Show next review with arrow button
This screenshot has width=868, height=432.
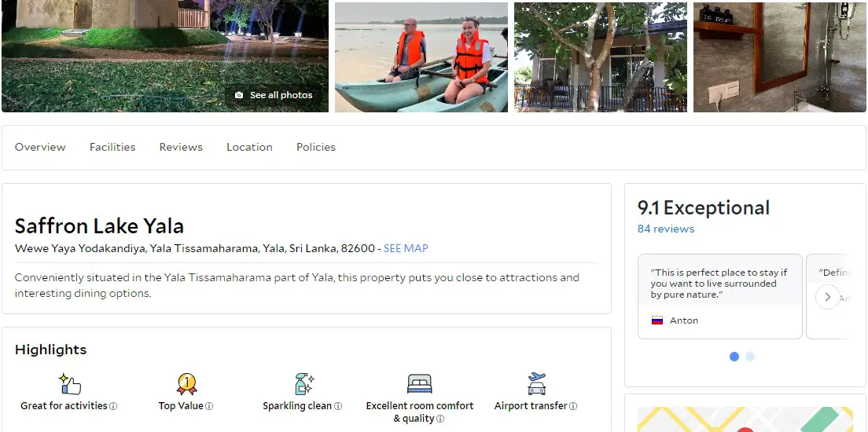[x=827, y=297]
